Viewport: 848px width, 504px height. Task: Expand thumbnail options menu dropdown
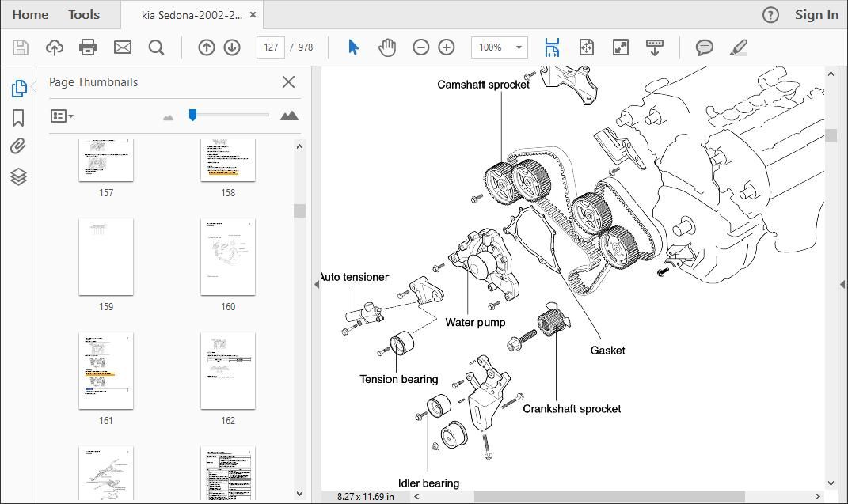pos(63,116)
